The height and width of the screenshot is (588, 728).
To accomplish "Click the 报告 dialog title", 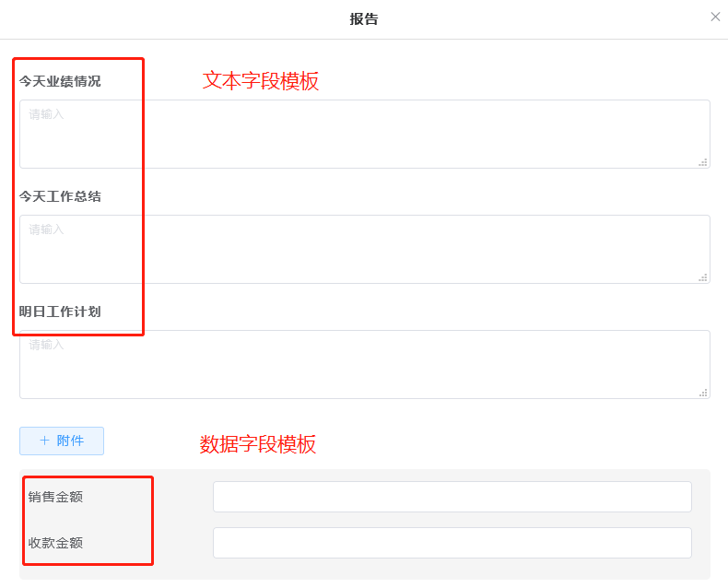I will [364, 18].
